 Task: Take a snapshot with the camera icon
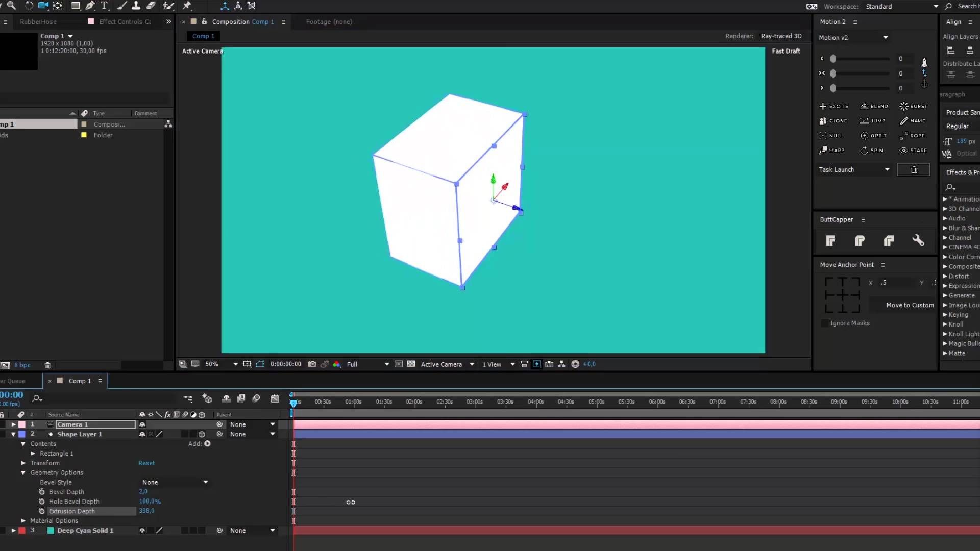[312, 364]
